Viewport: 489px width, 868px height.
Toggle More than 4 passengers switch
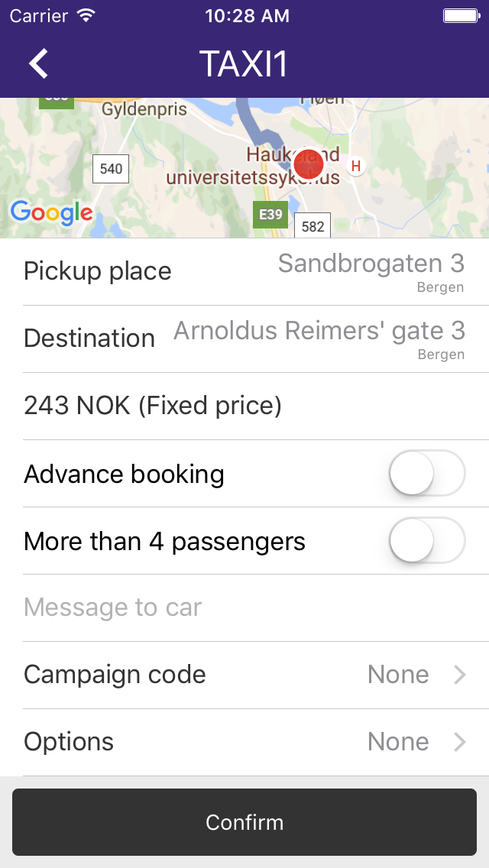(427, 541)
